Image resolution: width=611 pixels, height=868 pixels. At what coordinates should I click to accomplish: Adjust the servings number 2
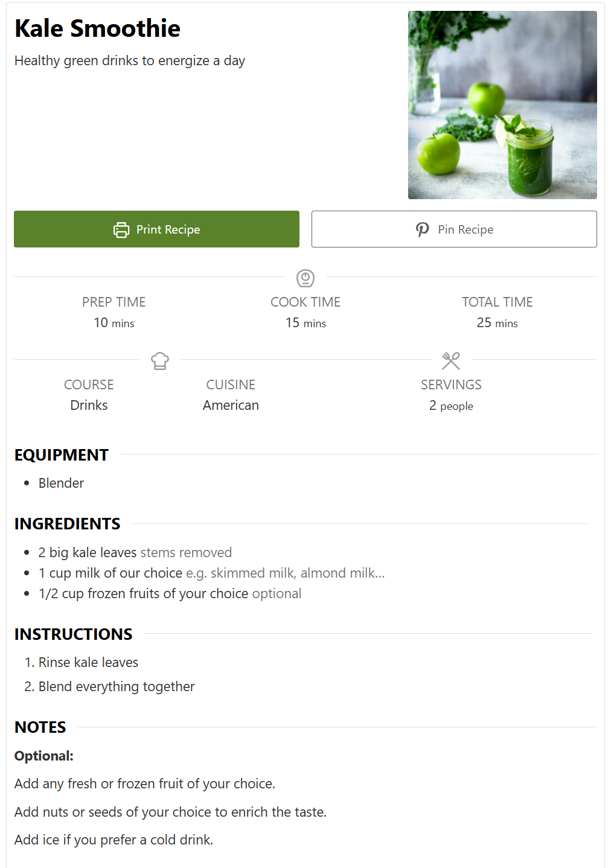tap(433, 406)
